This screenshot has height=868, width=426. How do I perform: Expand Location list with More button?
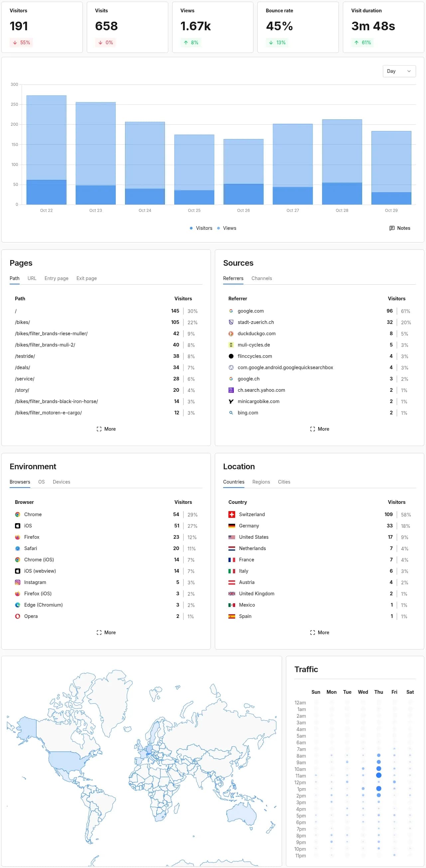coord(319,633)
